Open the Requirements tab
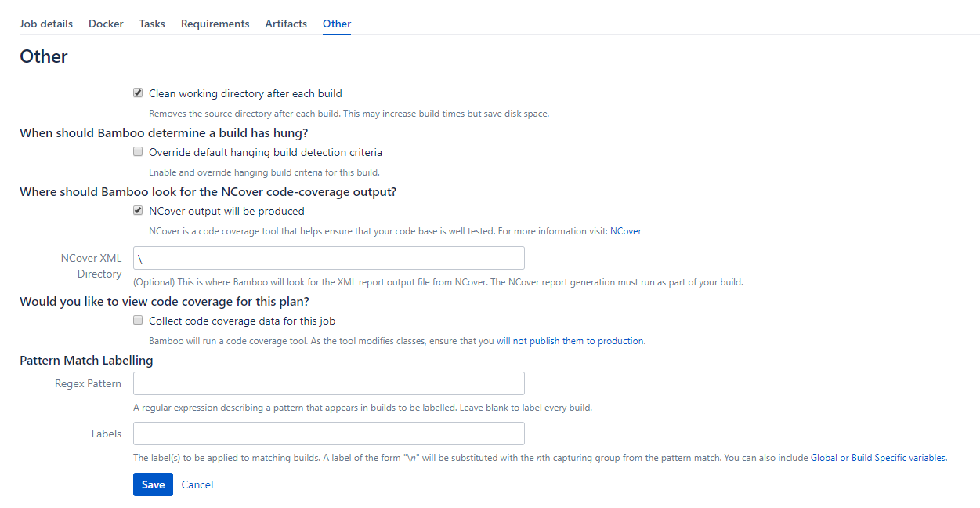Image resolution: width=980 pixels, height=508 pixels. coord(215,24)
